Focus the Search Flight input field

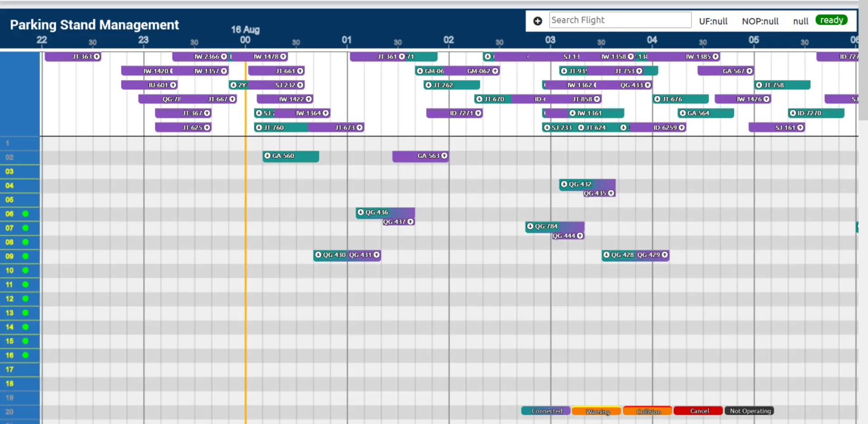(620, 20)
